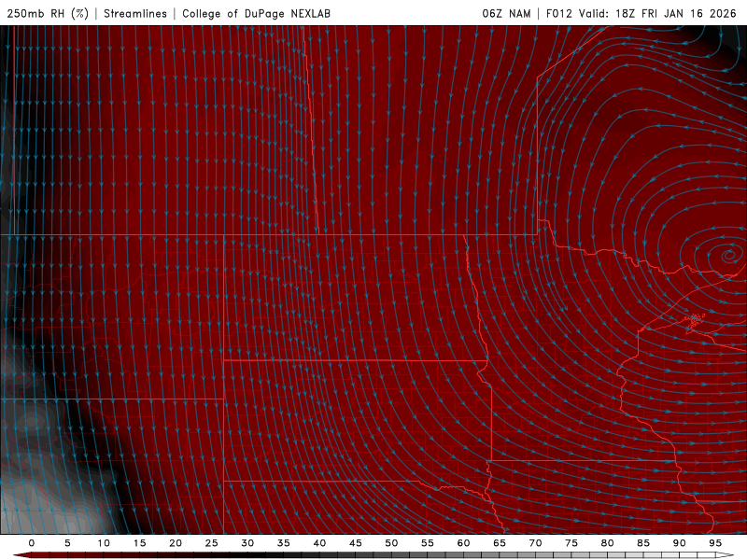Click the colorbar label '65'
Viewport: 747px width, 560px height.
(x=500, y=543)
